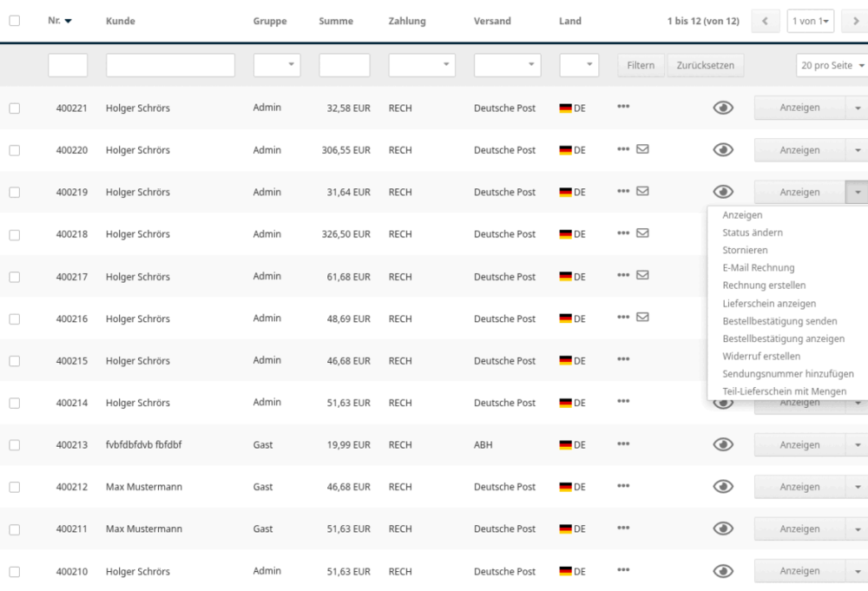
Task: Click the eye icon for order 400210
Action: point(723,571)
